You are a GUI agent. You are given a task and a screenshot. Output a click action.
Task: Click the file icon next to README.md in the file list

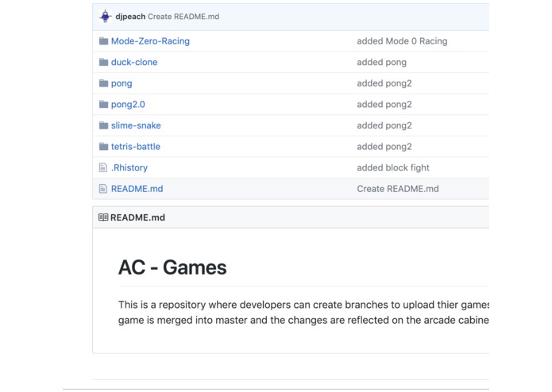pyautogui.click(x=103, y=189)
